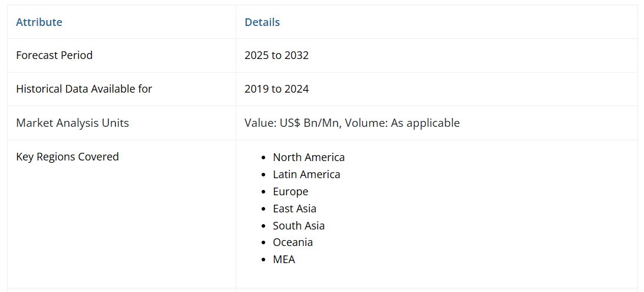Click the Value: US$ Bn/Mn text

[293, 123]
